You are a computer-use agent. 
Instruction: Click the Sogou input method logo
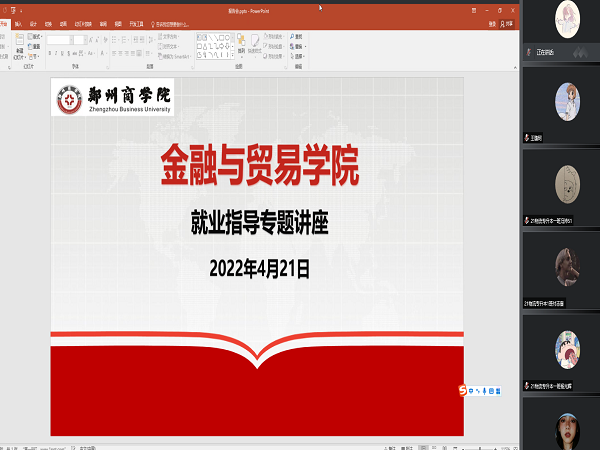click(463, 390)
